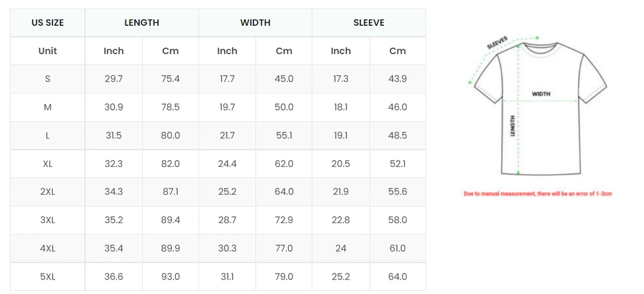Click the red manual measurement error note

[538, 194]
